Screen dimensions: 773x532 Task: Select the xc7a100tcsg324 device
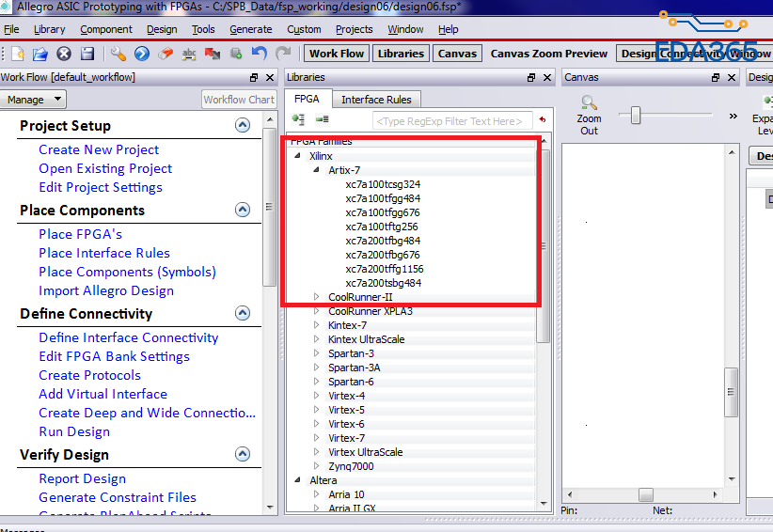click(x=383, y=184)
